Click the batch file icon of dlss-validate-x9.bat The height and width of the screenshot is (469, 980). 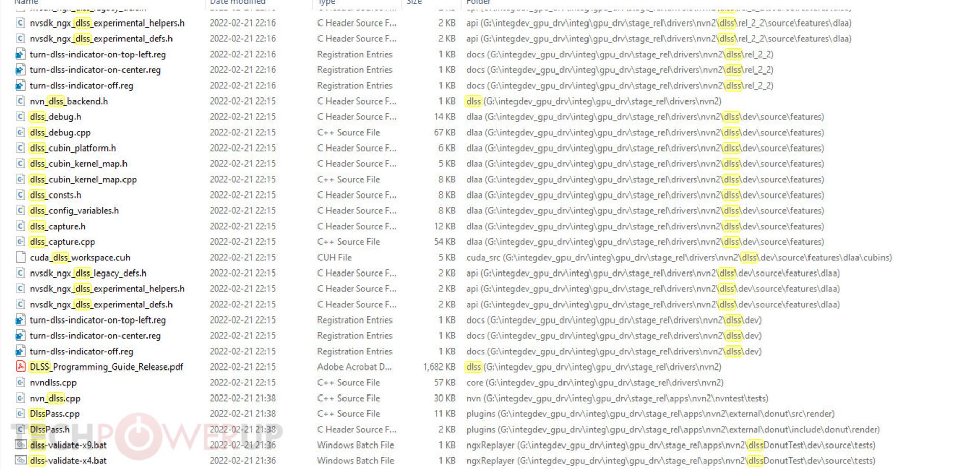[x=20, y=445]
